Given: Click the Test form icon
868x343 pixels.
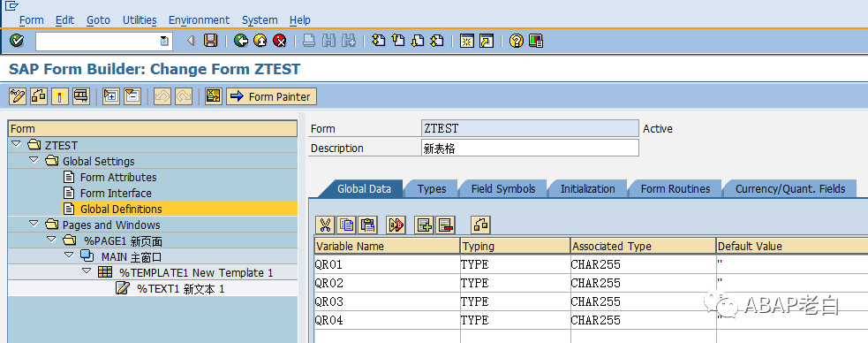Looking at the screenshot, I should click(81, 95).
